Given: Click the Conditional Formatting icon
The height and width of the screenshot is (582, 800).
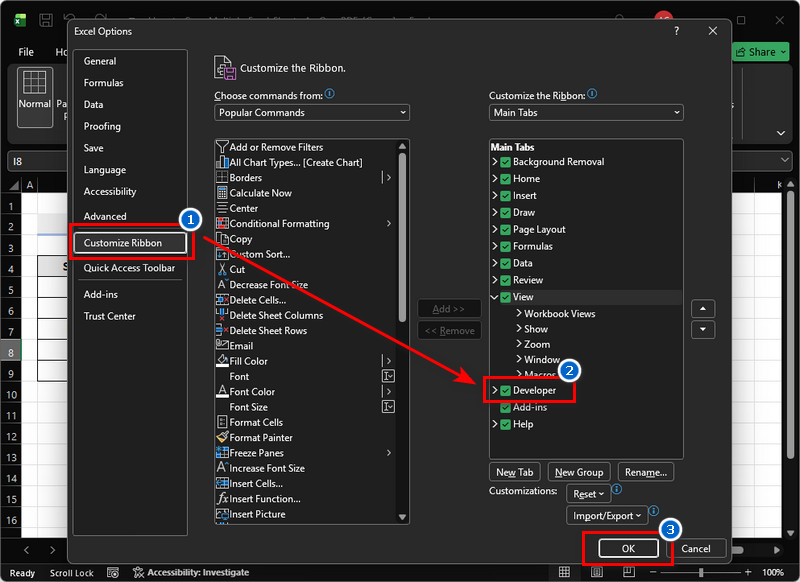Looking at the screenshot, I should [x=222, y=223].
